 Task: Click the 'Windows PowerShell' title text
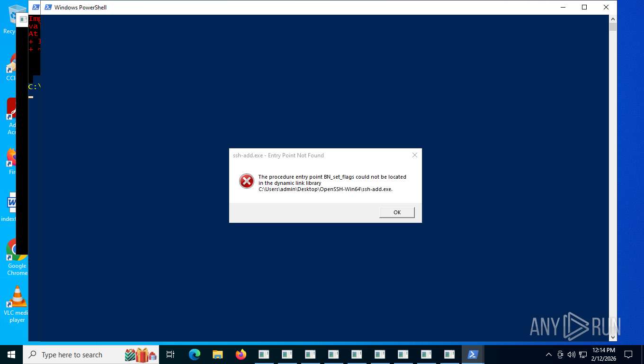pos(80,8)
